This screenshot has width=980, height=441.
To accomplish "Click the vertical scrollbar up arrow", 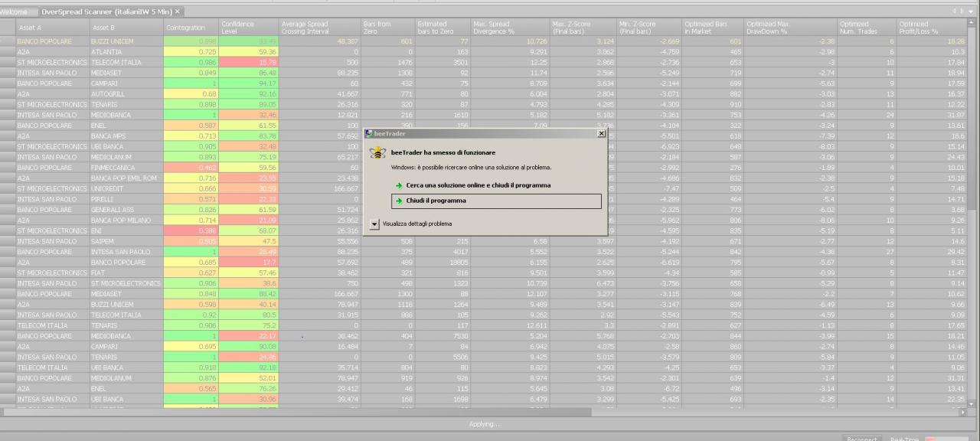I will pyautogui.click(x=972, y=23).
